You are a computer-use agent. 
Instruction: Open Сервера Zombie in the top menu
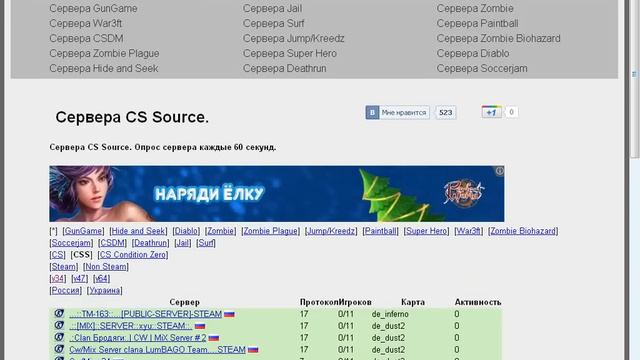pyautogui.click(x=475, y=8)
